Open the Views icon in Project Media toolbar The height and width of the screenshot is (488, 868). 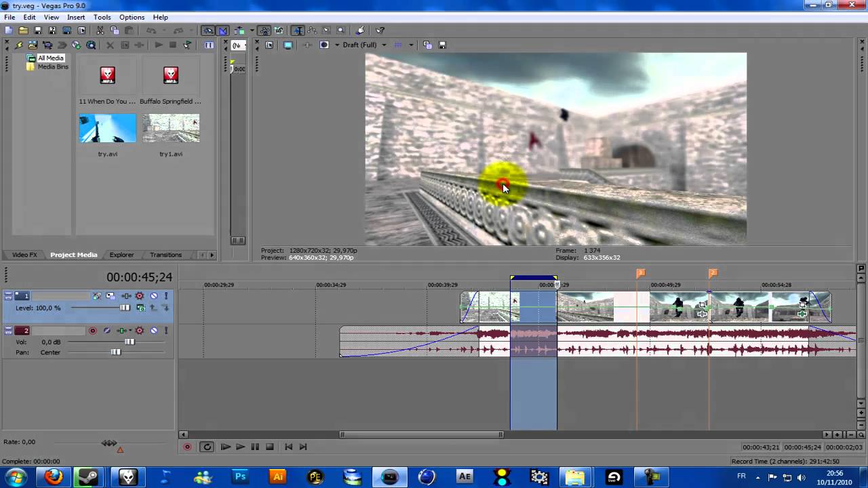click(209, 45)
